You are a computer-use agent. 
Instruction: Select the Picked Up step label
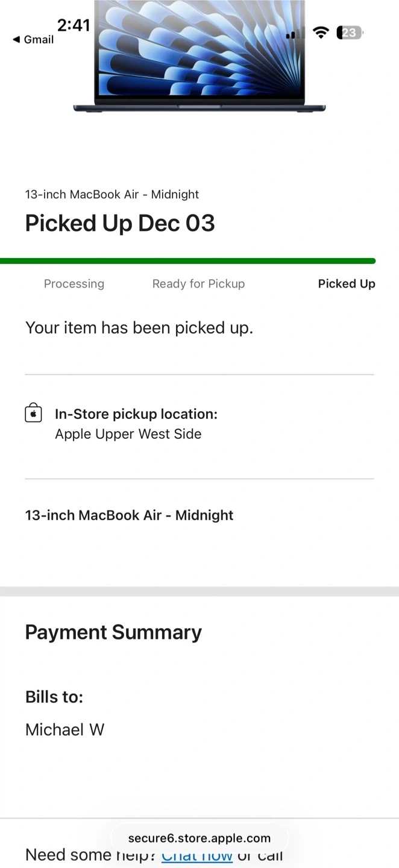pos(347,284)
